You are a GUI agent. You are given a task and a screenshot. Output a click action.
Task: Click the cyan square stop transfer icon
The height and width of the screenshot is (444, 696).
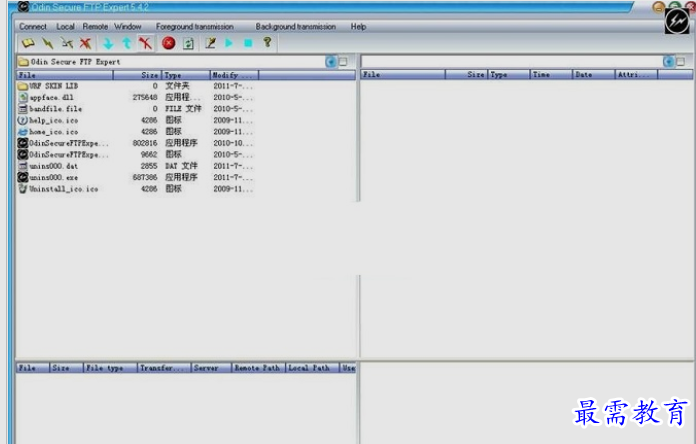click(x=248, y=43)
